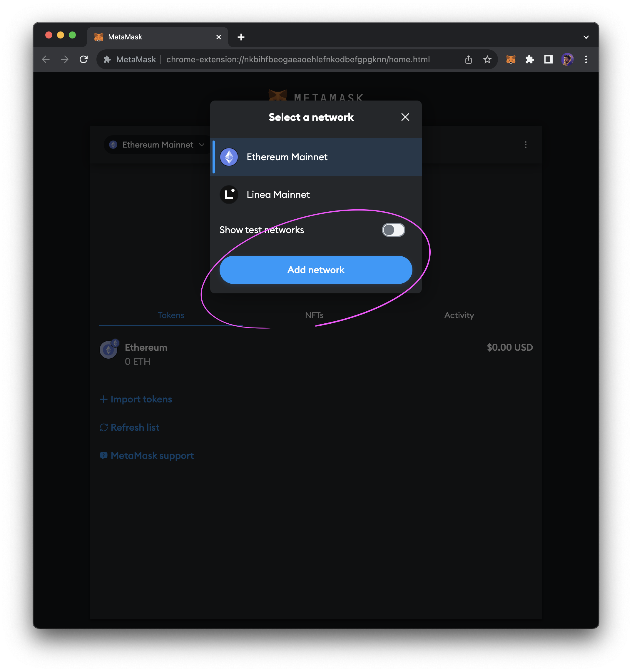Click Add network blue button
632x672 pixels.
point(315,270)
